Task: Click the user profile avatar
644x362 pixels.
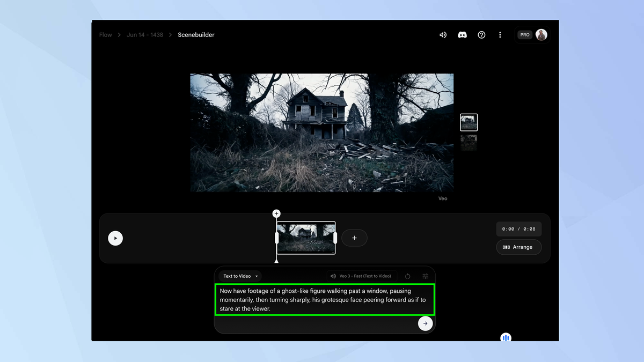Action: click(x=541, y=35)
